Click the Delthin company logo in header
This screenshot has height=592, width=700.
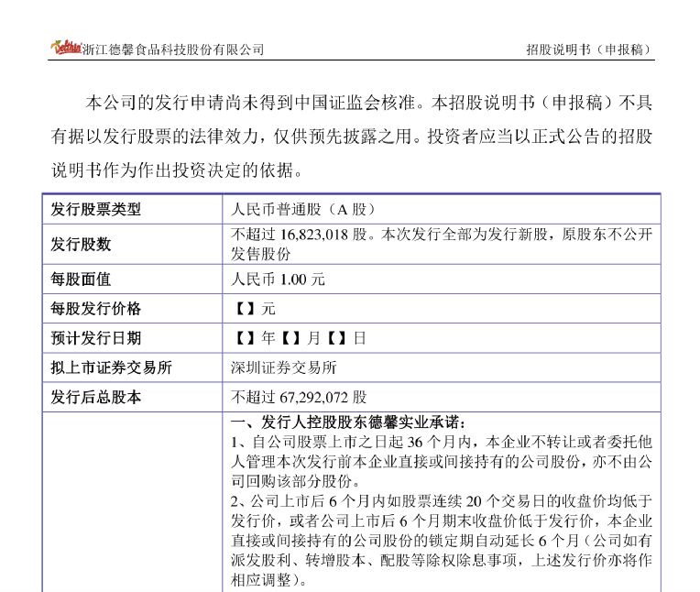click(66, 48)
